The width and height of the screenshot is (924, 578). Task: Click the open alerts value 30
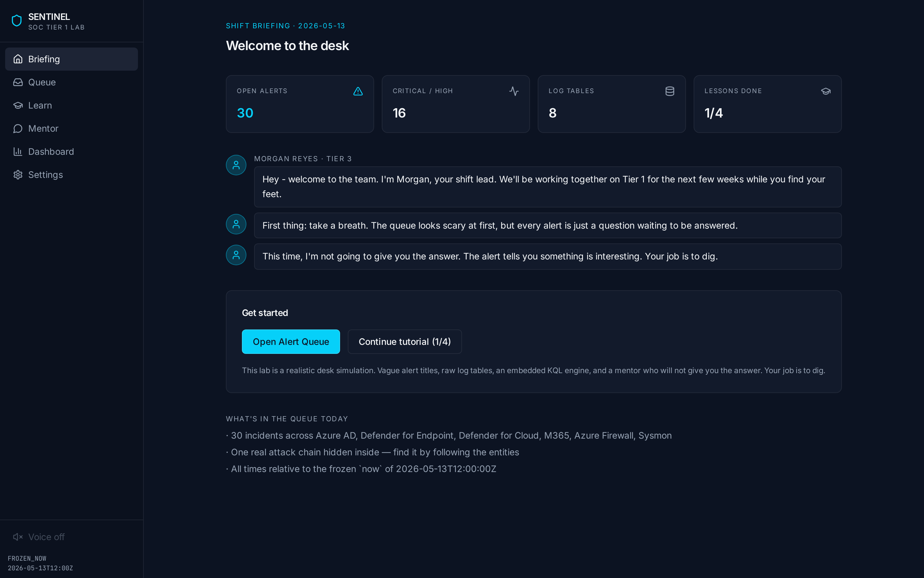click(245, 113)
